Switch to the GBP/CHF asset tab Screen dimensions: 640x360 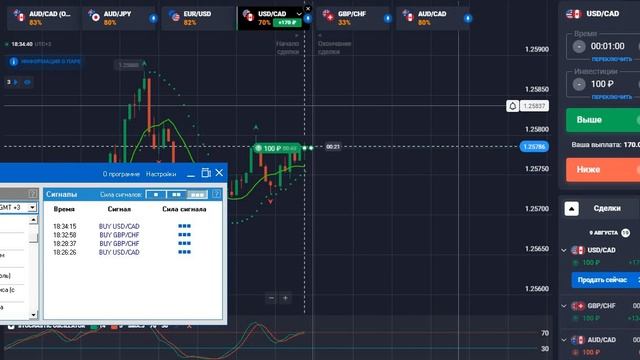pyautogui.click(x=353, y=18)
